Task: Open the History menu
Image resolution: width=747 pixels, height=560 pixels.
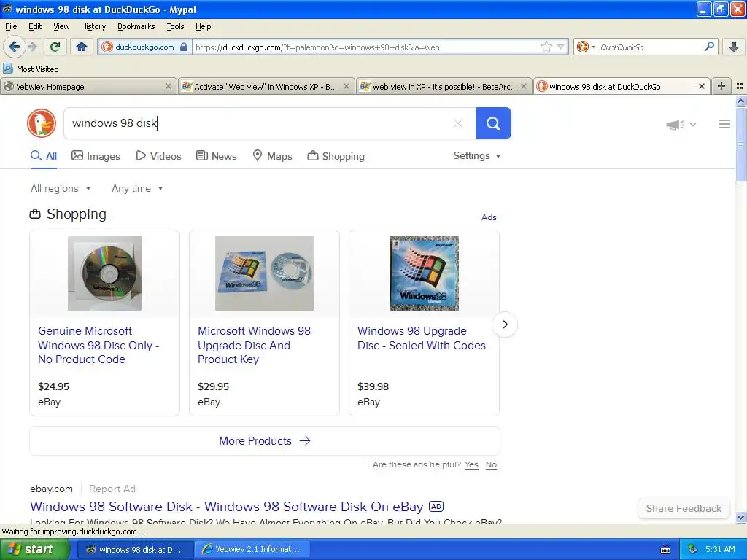Action: 93,26
